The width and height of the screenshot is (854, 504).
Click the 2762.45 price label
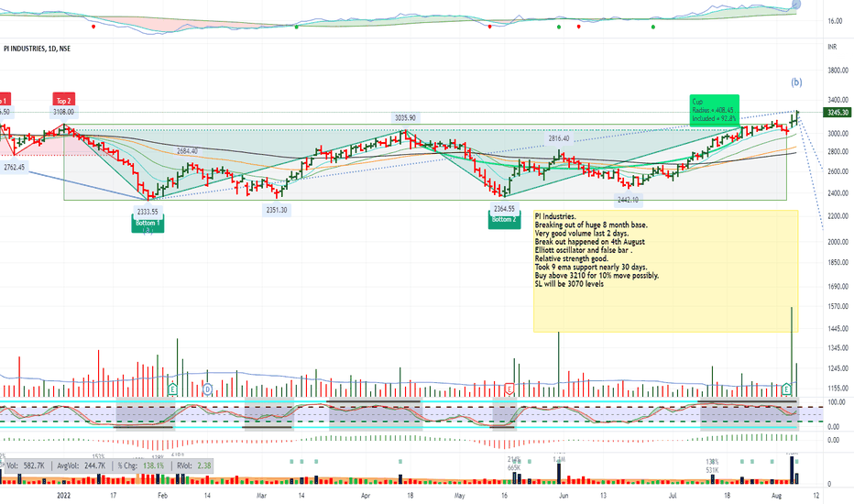click(x=14, y=168)
